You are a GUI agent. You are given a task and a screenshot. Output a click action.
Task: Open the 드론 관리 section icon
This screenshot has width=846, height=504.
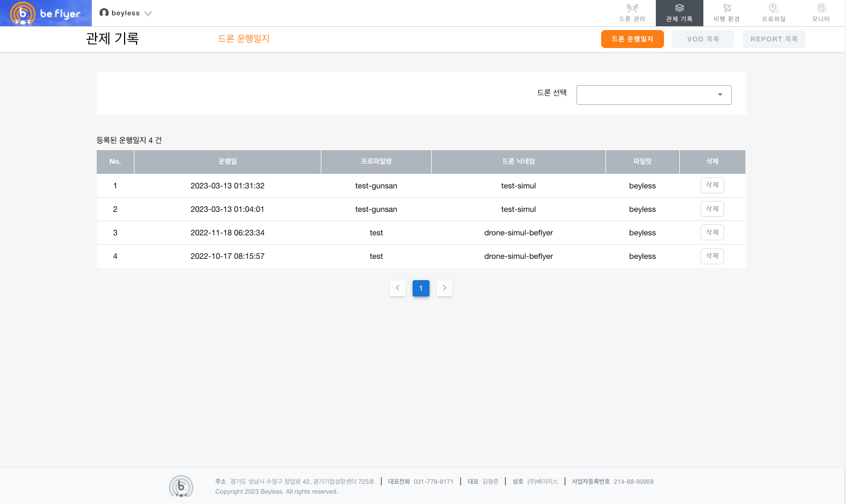pyautogui.click(x=632, y=13)
